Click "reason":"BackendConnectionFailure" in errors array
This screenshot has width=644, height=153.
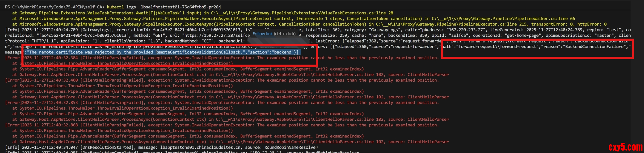[x=584, y=47]
